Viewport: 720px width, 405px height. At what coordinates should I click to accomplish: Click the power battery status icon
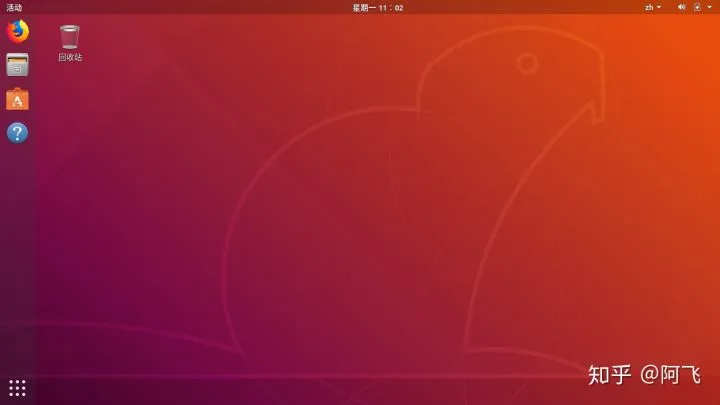tap(697, 7)
